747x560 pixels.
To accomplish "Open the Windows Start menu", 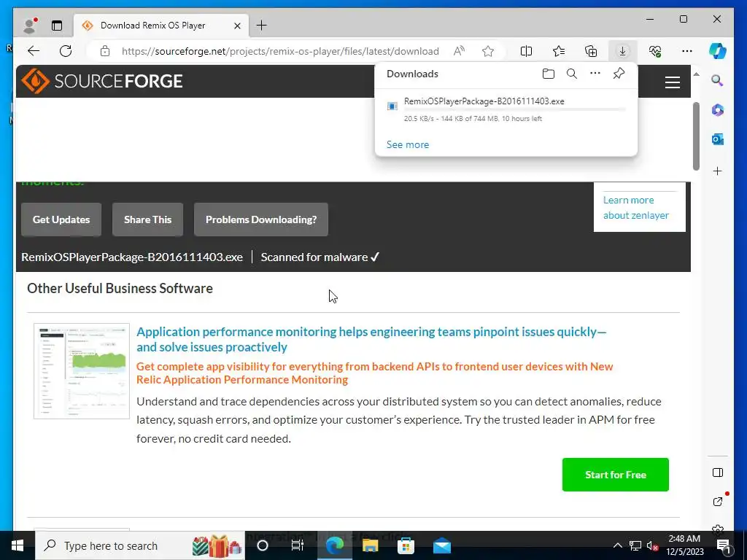I will [x=18, y=545].
